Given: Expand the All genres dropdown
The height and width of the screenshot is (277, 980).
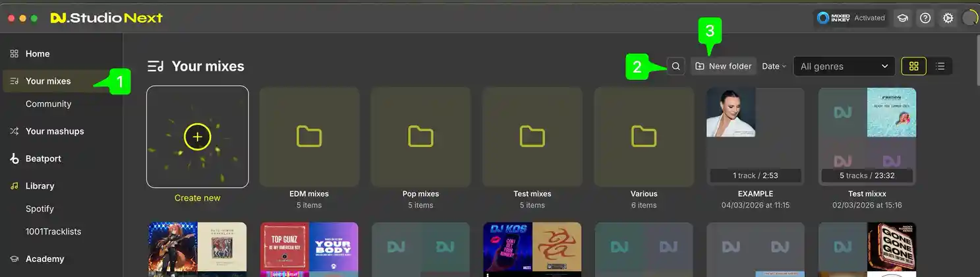Looking at the screenshot, I should [844, 66].
